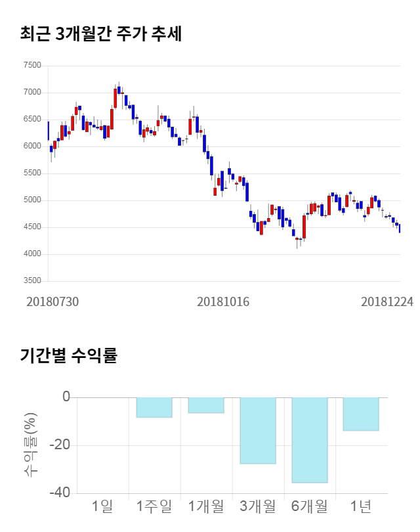
Task: Click the 1년 return bar
Action: pyautogui.click(x=361, y=414)
